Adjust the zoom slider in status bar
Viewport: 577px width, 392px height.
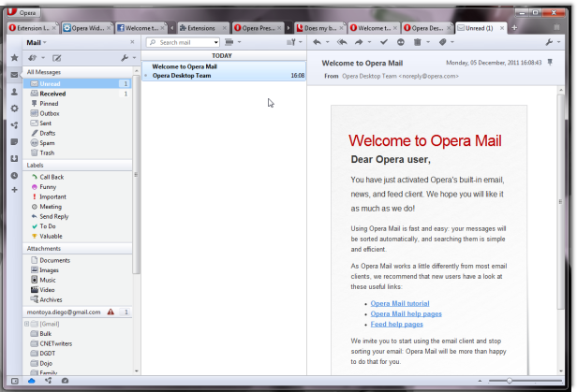point(510,381)
